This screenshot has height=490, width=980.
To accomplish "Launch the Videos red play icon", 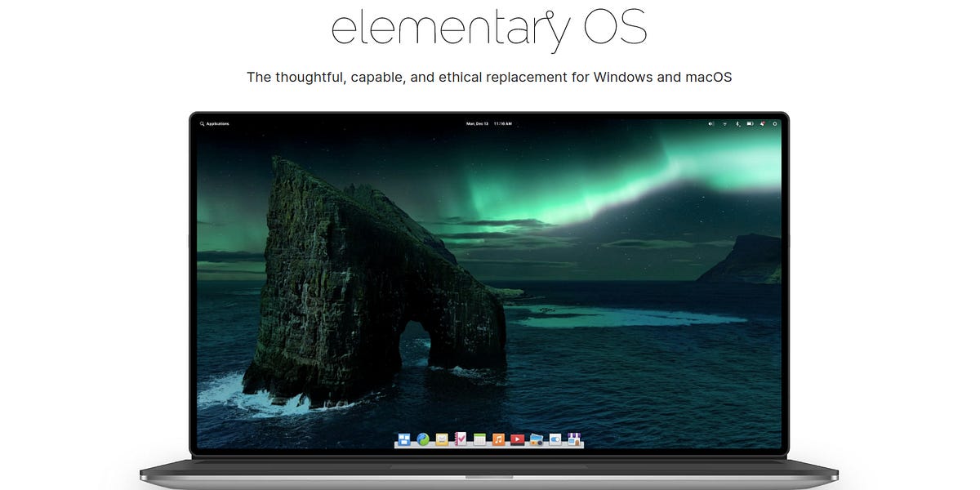I will (517, 439).
